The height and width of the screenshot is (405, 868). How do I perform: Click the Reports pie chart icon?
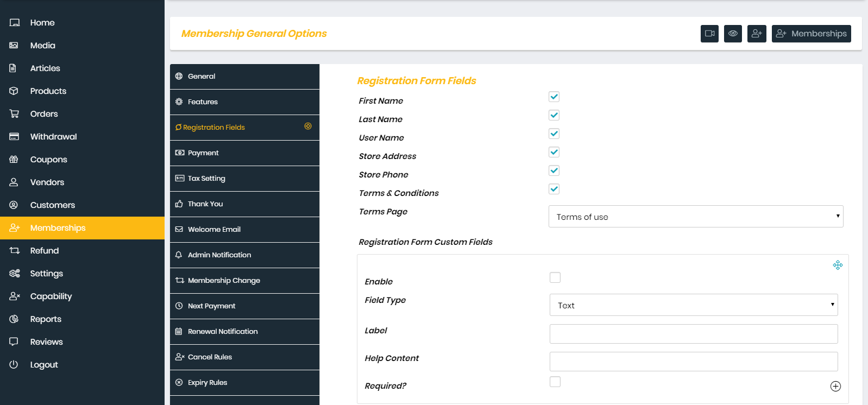pos(14,319)
